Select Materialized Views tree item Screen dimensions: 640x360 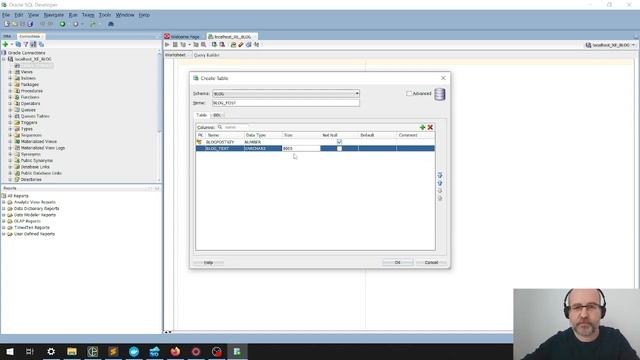[x=39, y=141]
